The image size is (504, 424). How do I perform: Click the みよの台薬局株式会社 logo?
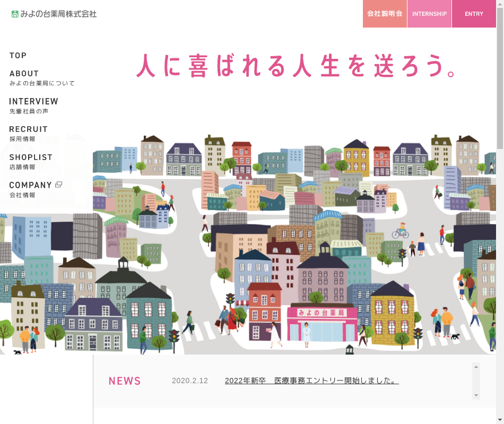coord(54,14)
